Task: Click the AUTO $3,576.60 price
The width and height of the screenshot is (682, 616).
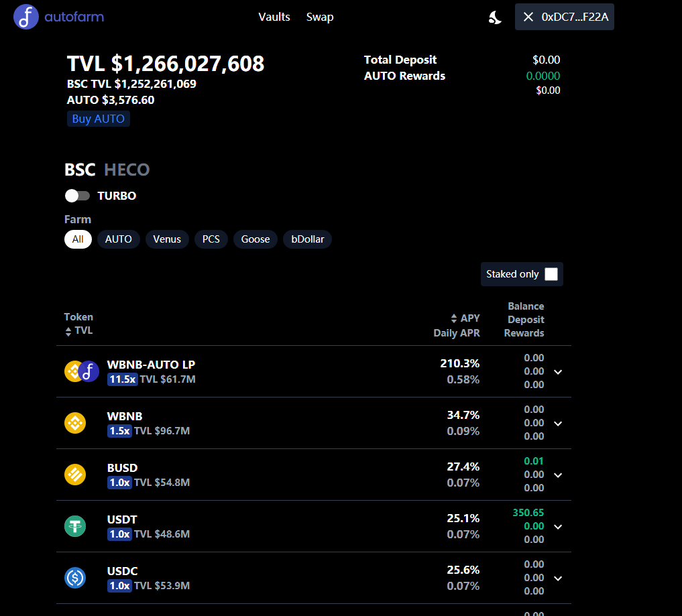Action: [x=111, y=100]
